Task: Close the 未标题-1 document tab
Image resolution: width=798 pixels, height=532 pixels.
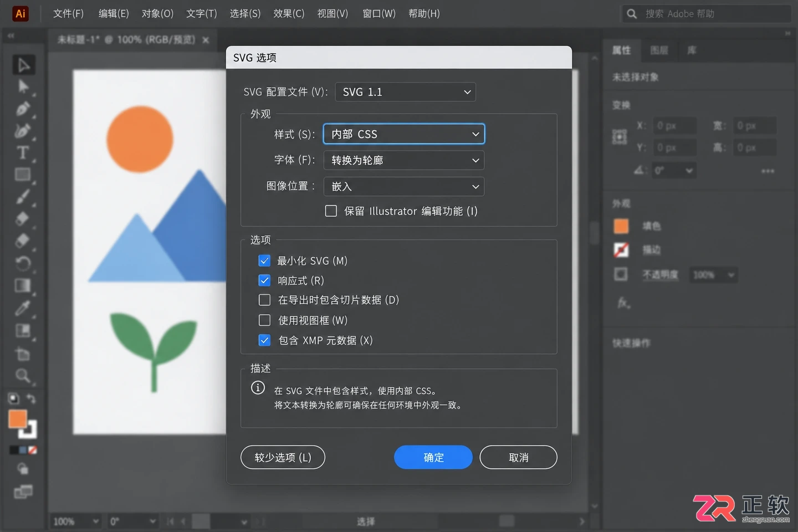Action: (x=206, y=40)
